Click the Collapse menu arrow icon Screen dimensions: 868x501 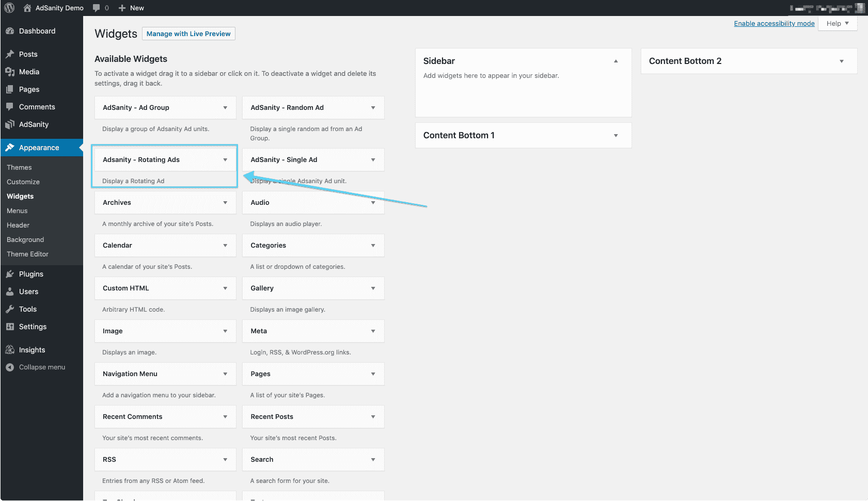click(10, 367)
